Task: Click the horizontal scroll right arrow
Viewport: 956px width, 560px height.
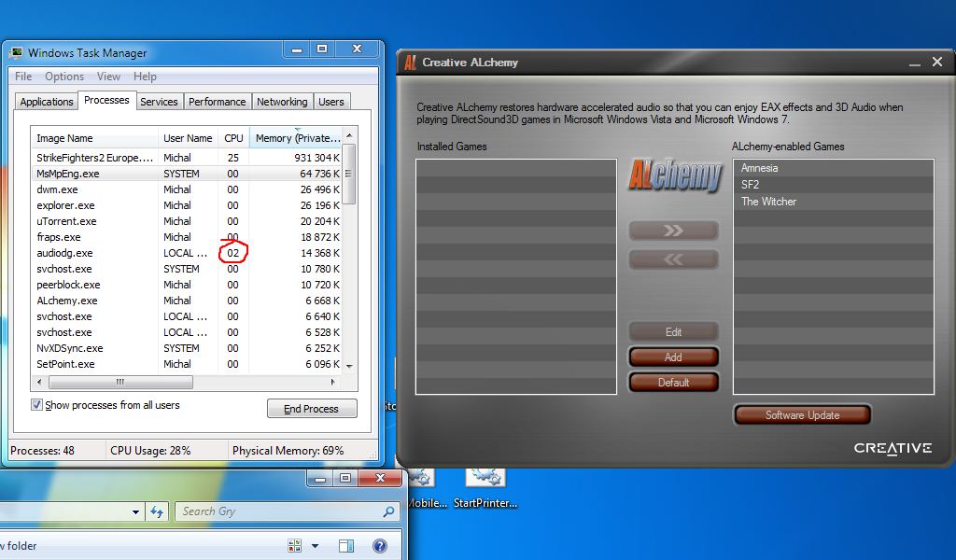Action: click(x=332, y=382)
